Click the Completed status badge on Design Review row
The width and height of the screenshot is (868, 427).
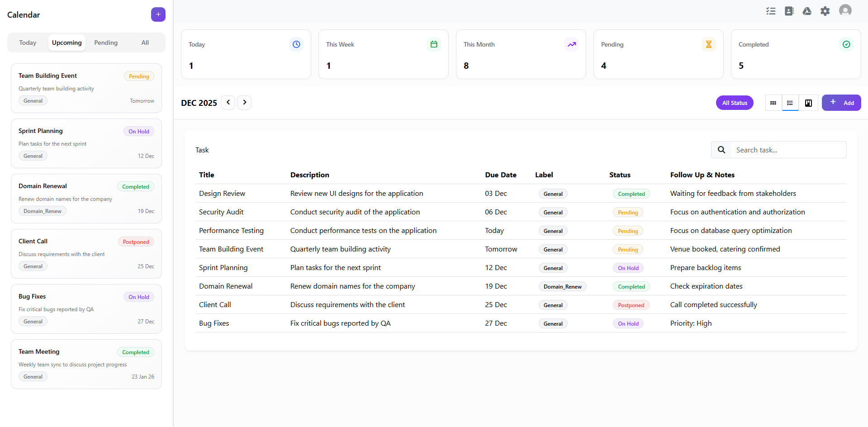[x=631, y=194]
